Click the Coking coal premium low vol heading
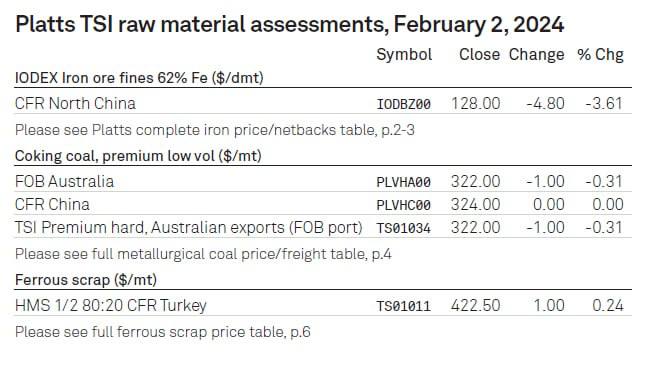The height and width of the screenshot is (365, 659). pyautogui.click(x=138, y=156)
